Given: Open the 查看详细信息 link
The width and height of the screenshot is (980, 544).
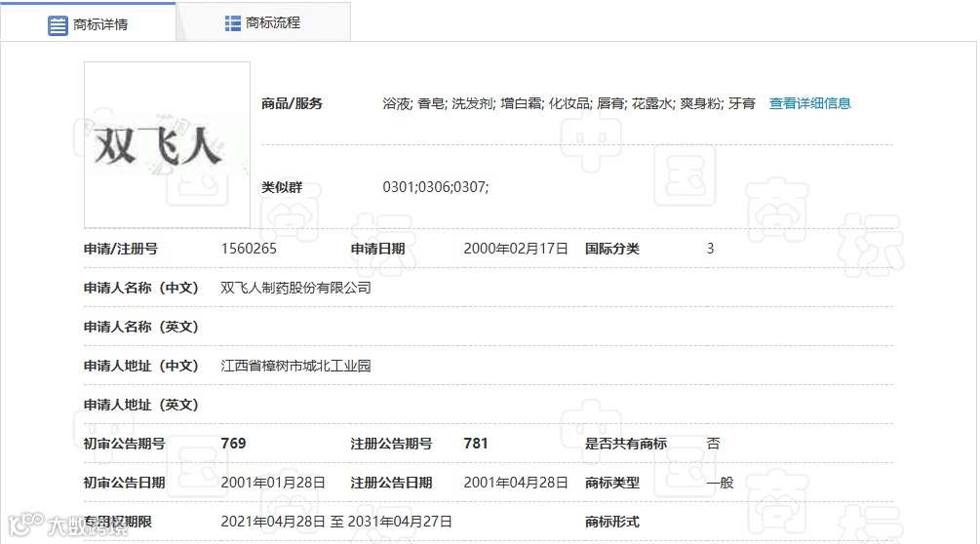Looking at the screenshot, I should pos(810,103).
